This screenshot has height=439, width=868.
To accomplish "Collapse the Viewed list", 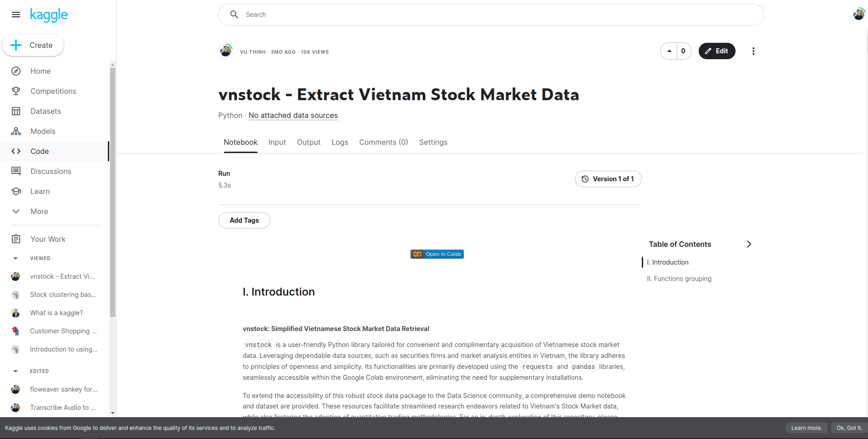I will [x=15, y=258].
